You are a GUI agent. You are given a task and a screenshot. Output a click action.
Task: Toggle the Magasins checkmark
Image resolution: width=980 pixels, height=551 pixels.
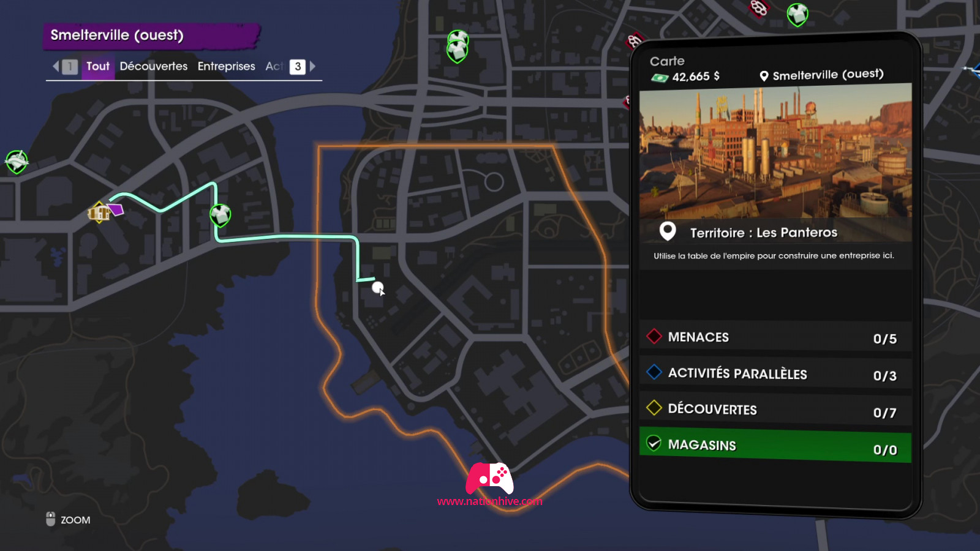tap(654, 443)
